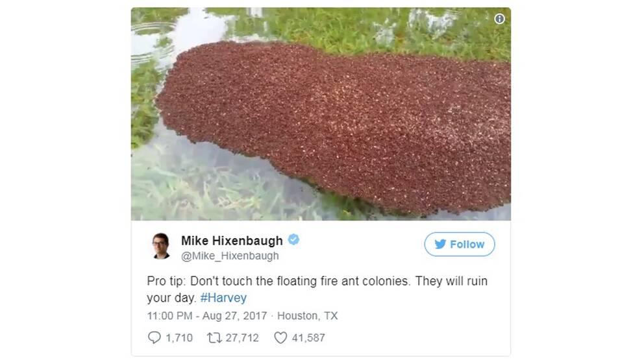Click the info icon on the video

coord(499,19)
